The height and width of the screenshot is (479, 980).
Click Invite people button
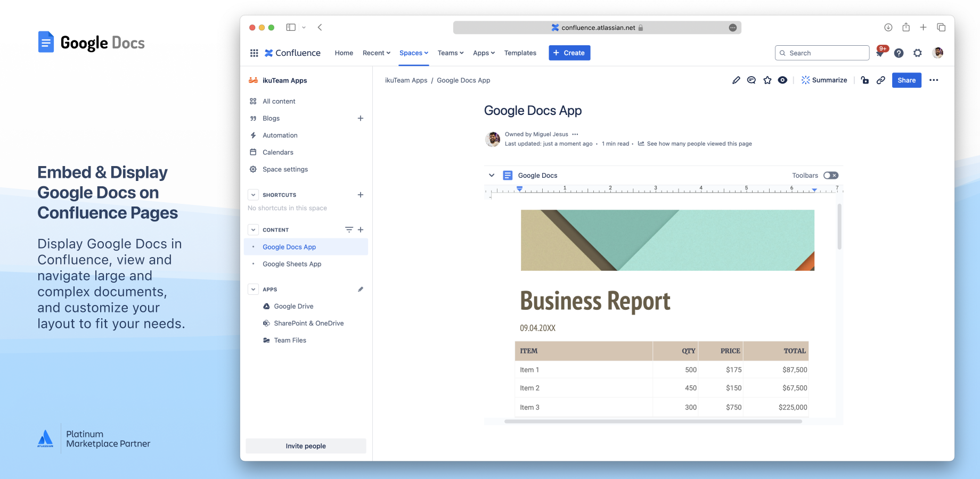[x=306, y=446]
